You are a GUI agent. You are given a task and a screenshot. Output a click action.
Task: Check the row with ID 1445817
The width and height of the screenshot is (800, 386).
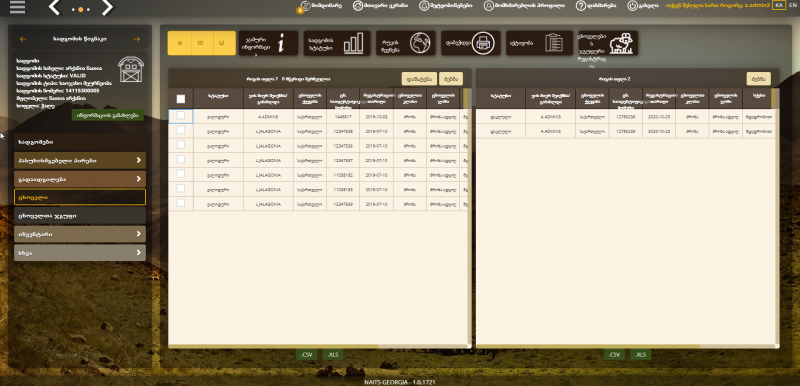[181, 116]
